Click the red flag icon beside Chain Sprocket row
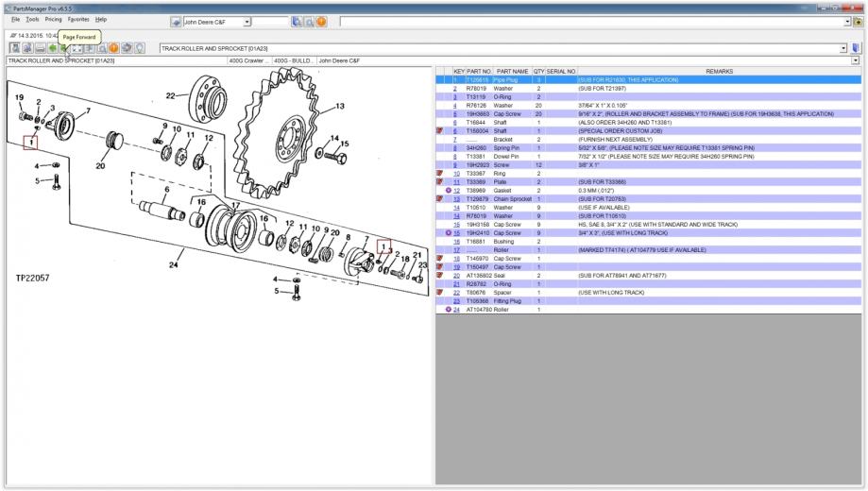The height and width of the screenshot is (491, 868). pyautogui.click(x=440, y=199)
